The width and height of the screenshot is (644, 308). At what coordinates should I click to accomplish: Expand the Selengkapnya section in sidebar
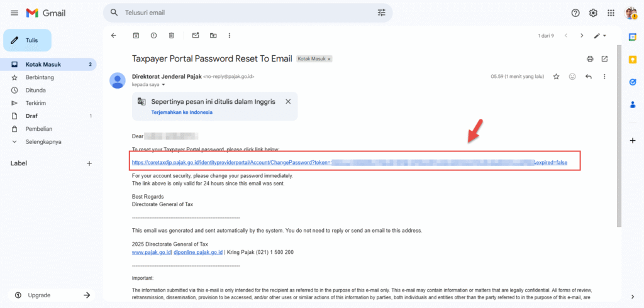43,141
